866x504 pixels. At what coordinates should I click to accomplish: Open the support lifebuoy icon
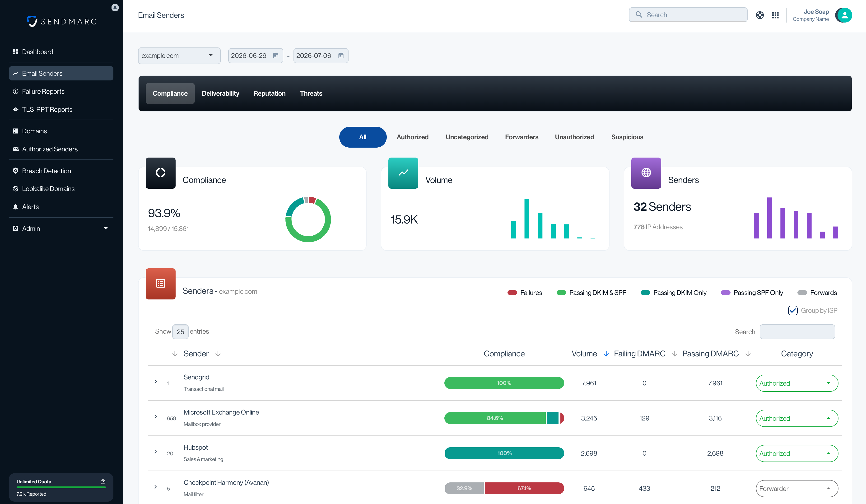pos(760,15)
